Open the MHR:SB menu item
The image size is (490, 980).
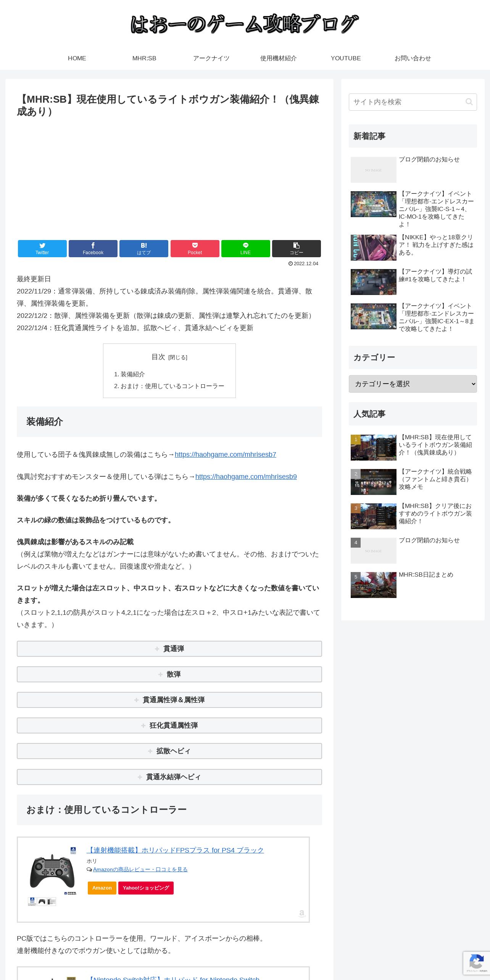[x=144, y=58]
